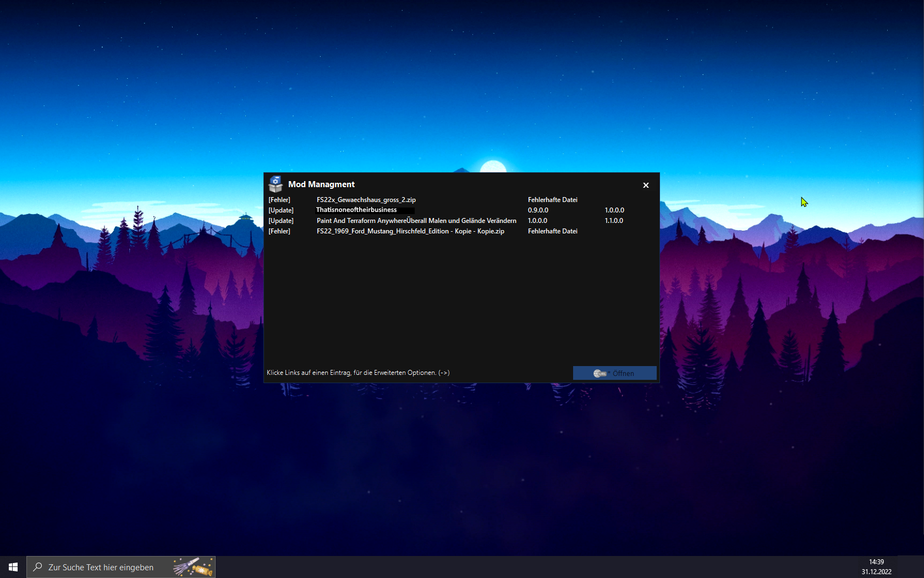Open the taskbar clock showing 14:39

tap(876, 567)
